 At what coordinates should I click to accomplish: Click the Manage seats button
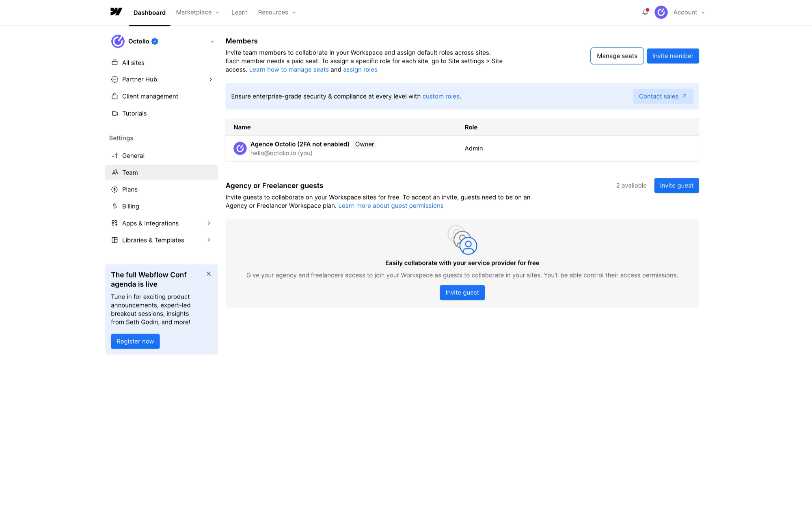pos(617,56)
